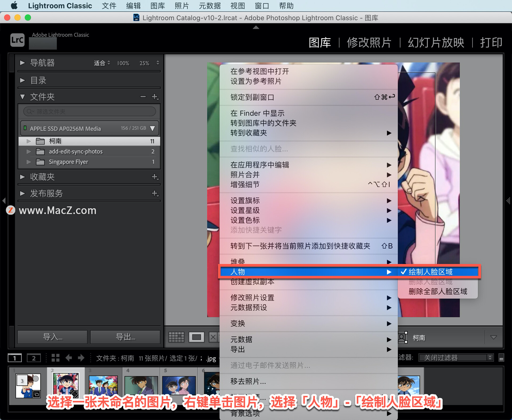Select the Singapore Flyer folder
Screen dimensions: 512x420
coord(89,162)
